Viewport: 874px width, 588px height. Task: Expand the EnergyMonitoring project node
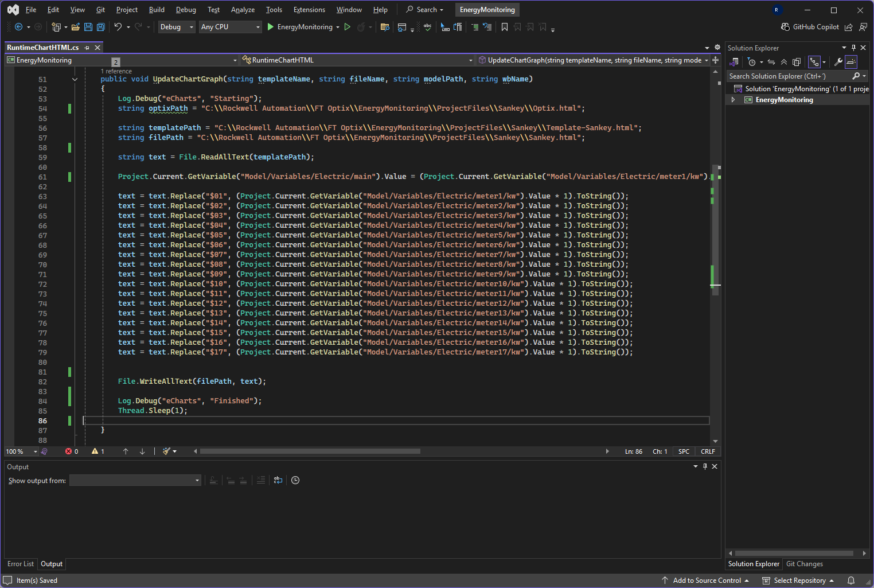(x=733, y=100)
